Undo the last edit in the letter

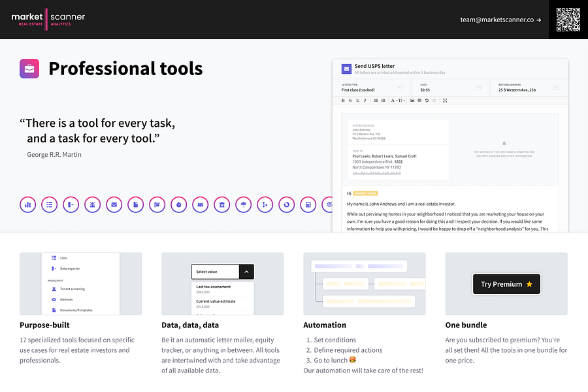pyautogui.click(x=427, y=101)
